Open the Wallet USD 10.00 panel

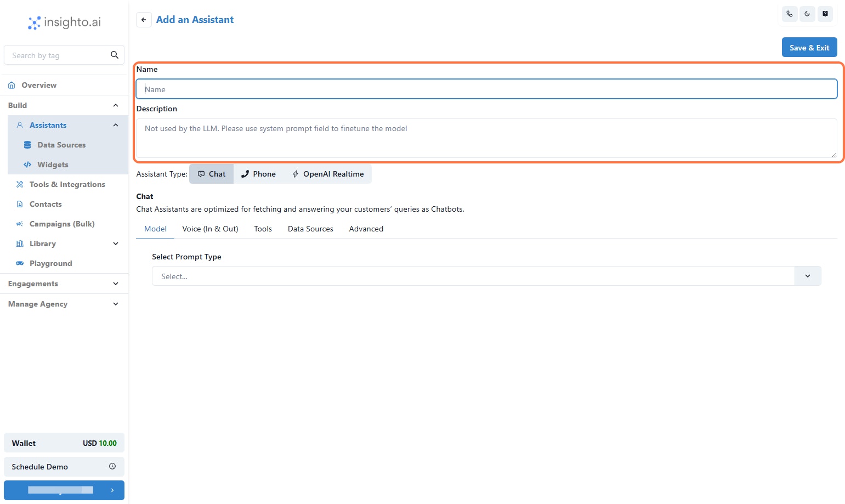[64, 443]
